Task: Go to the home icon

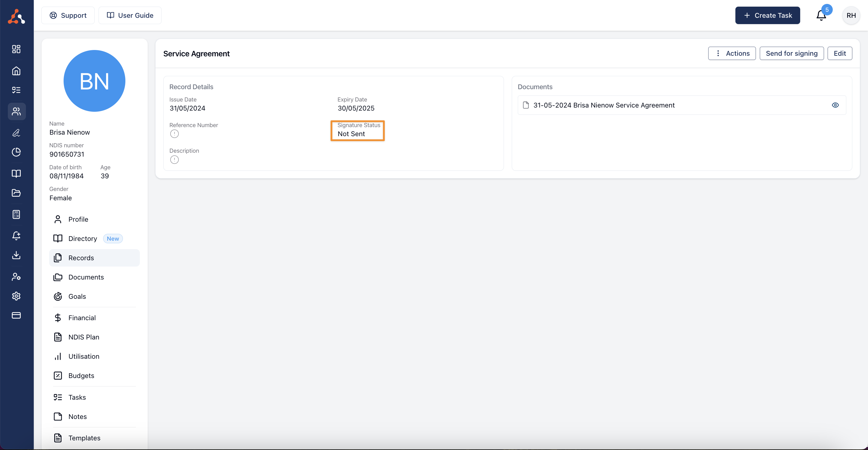Action: point(16,71)
